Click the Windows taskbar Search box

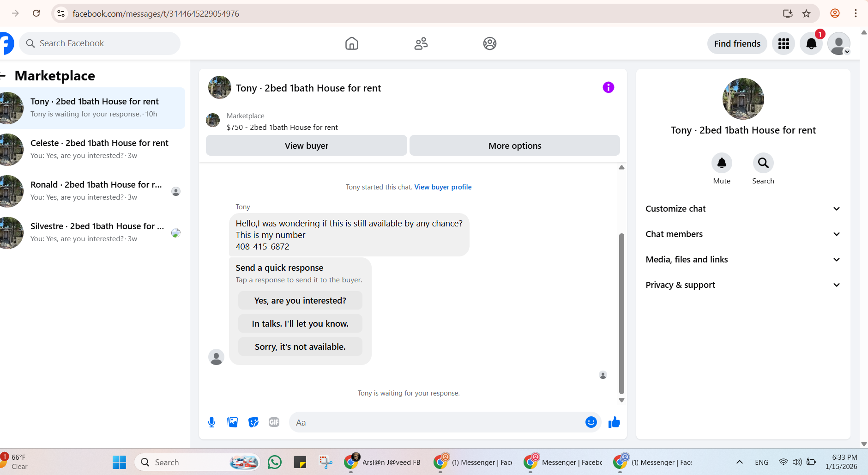[197, 462]
